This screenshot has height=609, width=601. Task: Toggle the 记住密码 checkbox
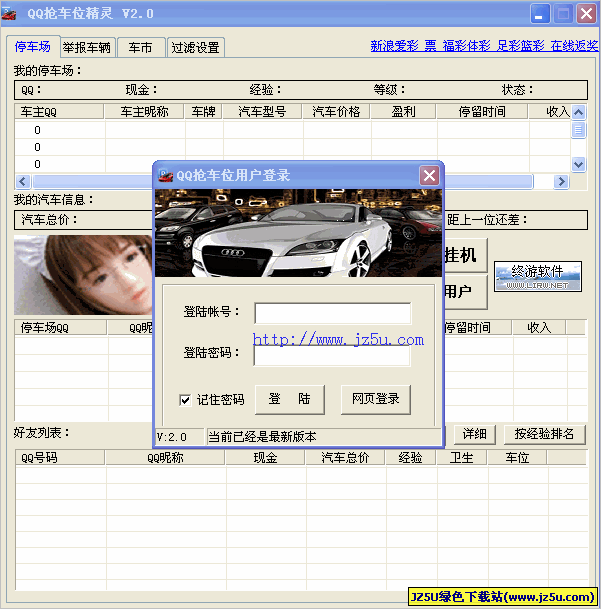click(185, 400)
